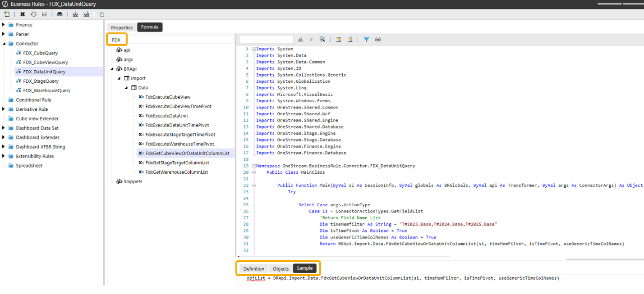Image resolution: width=644 pixels, height=294 pixels.
Task: Click the Refresh icon on the main toolbar
Action: pyautogui.click(x=33, y=14)
